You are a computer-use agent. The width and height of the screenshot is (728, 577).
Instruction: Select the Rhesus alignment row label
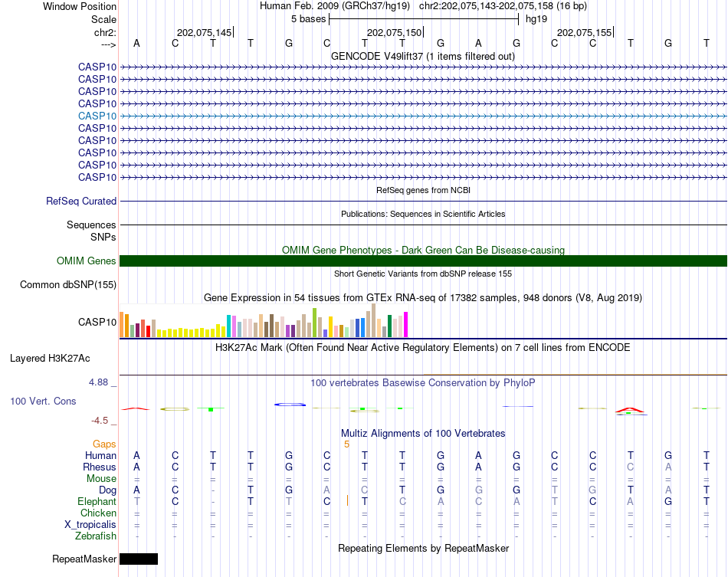coord(100,467)
